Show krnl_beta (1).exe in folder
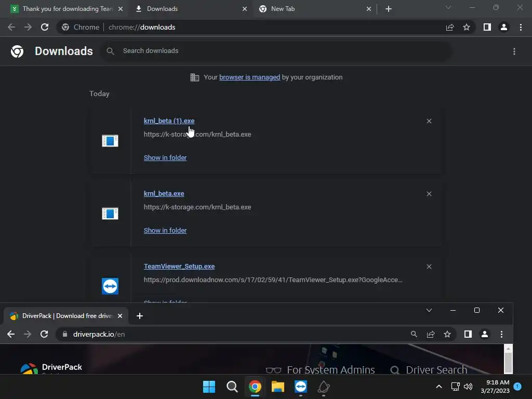532x399 pixels. click(165, 158)
